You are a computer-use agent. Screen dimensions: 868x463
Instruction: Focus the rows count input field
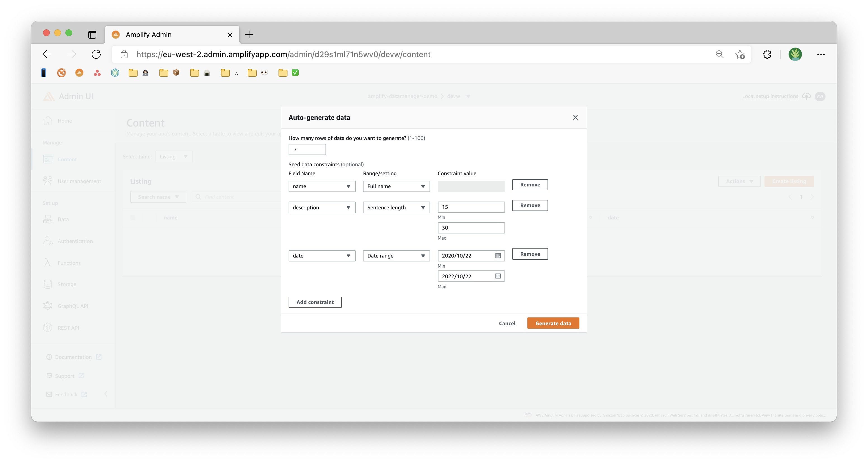pyautogui.click(x=307, y=149)
